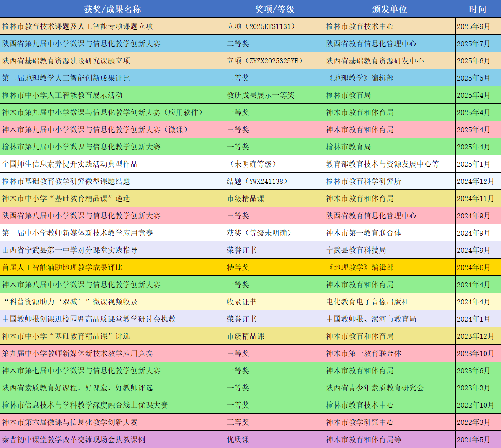501x448 pixels.
Task: Select cell 中国教师报创课进校园暨高品质课堂教学研讨会执教
Action: (113, 319)
